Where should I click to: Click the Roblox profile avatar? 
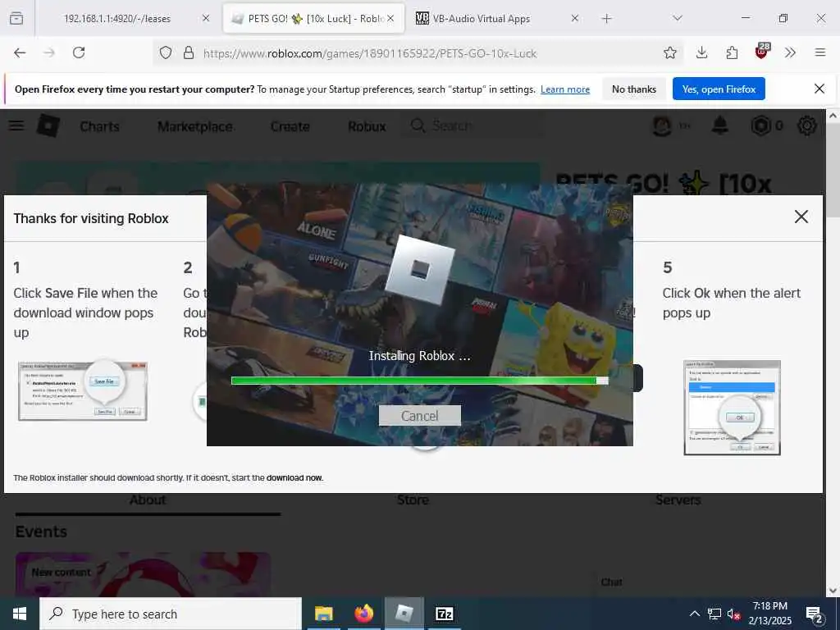pyautogui.click(x=662, y=126)
